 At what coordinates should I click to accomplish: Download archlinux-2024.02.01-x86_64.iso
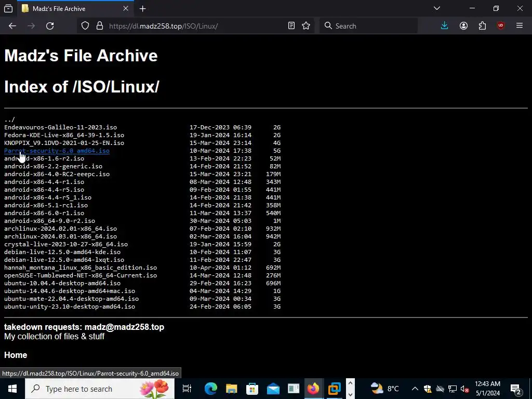(x=60, y=229)
